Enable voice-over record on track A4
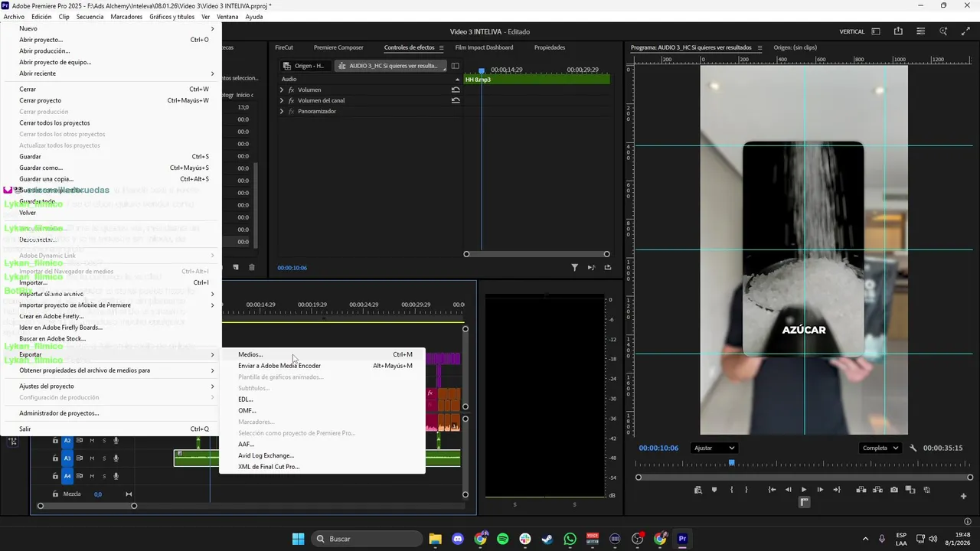 point(116,476)
